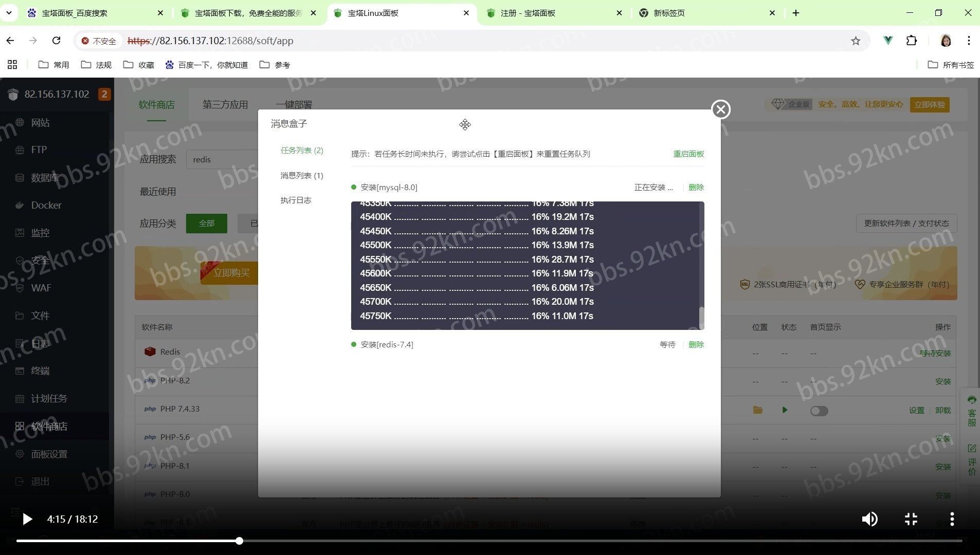Open the Chrome three-dot menu
The height and width of the screenshot is (555, 980).
969,41
